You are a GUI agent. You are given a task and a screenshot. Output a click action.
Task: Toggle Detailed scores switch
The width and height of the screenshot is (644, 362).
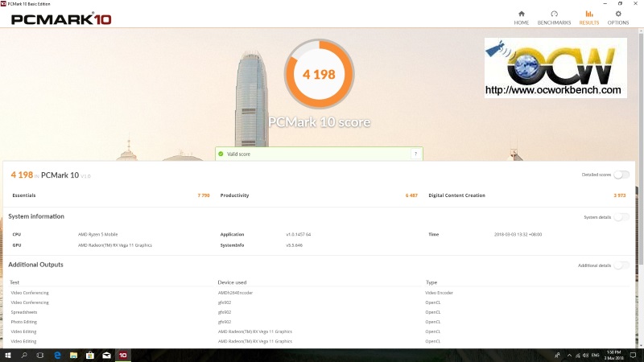pos(621,175)
